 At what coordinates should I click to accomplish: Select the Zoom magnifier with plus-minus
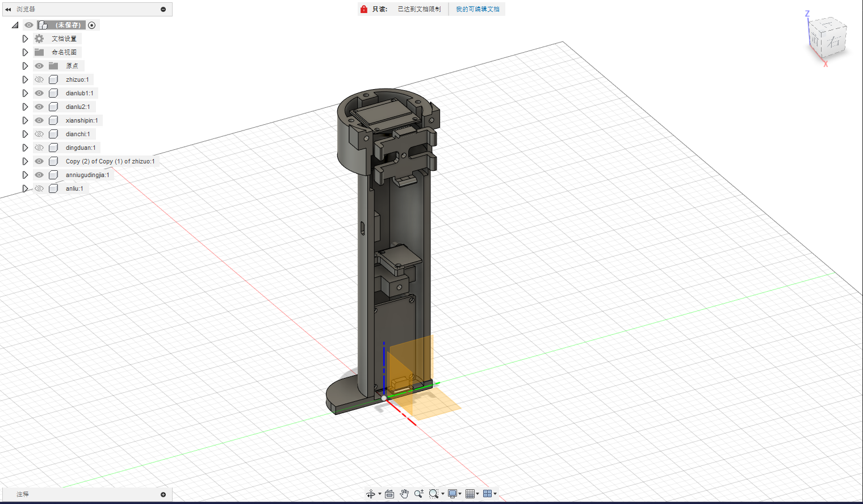(x=419, y=494)
